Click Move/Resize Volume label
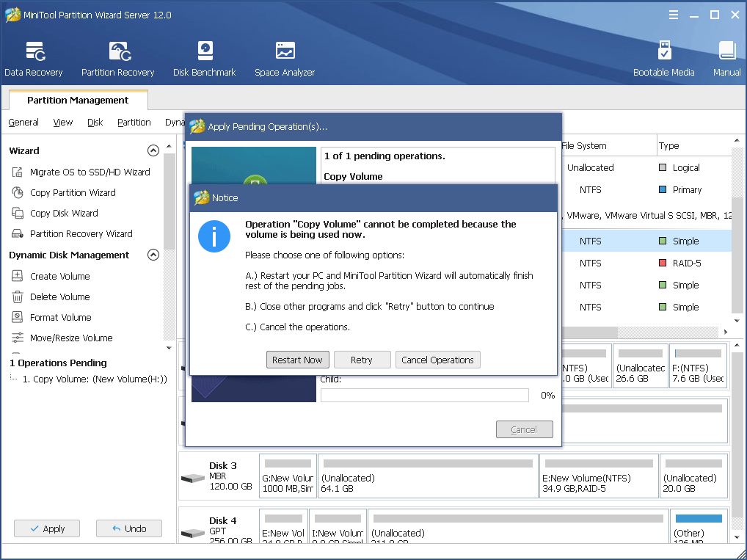This screenshot has width=747, height=560. point(71,338)
